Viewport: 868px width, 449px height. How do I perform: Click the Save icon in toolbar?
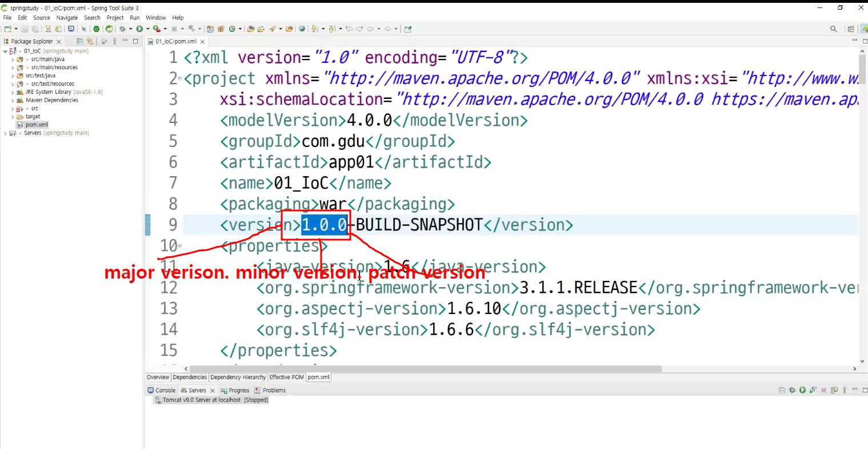pos(25,29)
